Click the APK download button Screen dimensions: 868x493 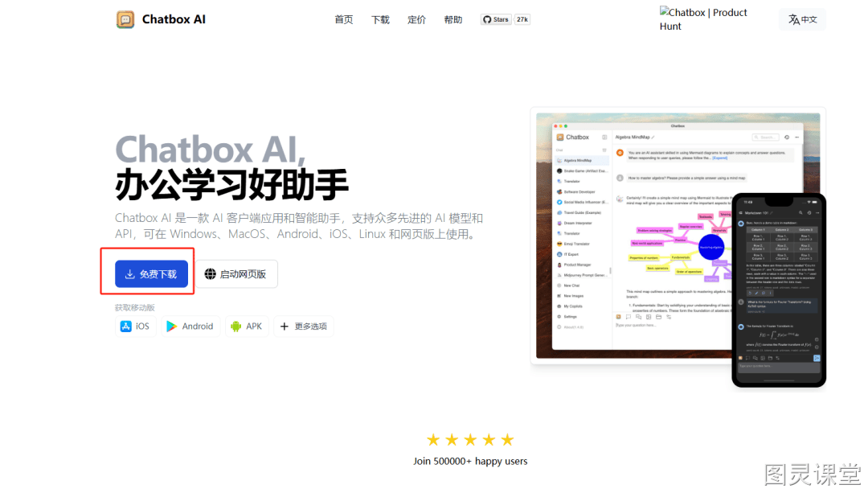pos(247,327)
